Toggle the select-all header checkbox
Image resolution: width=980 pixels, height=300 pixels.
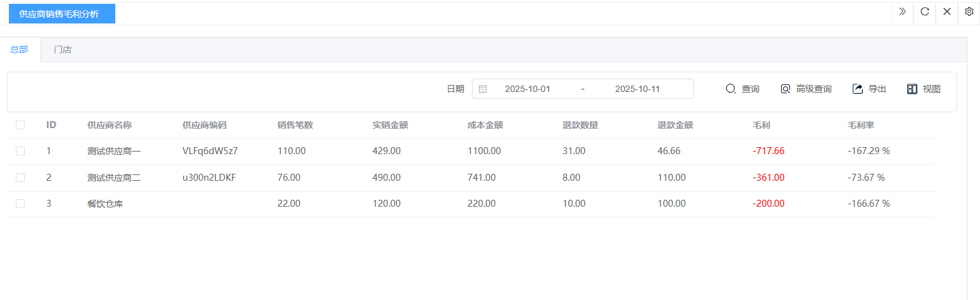click(20, 126)
